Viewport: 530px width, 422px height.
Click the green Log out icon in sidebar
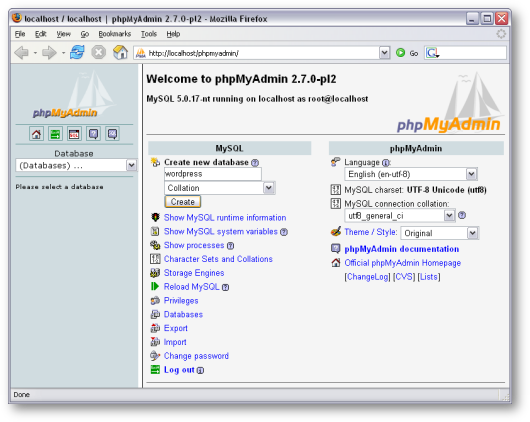pyautogui.click(x=55, y=134)
